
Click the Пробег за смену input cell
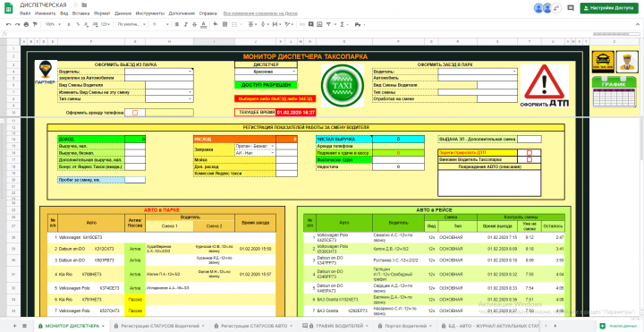pos(135,180)
